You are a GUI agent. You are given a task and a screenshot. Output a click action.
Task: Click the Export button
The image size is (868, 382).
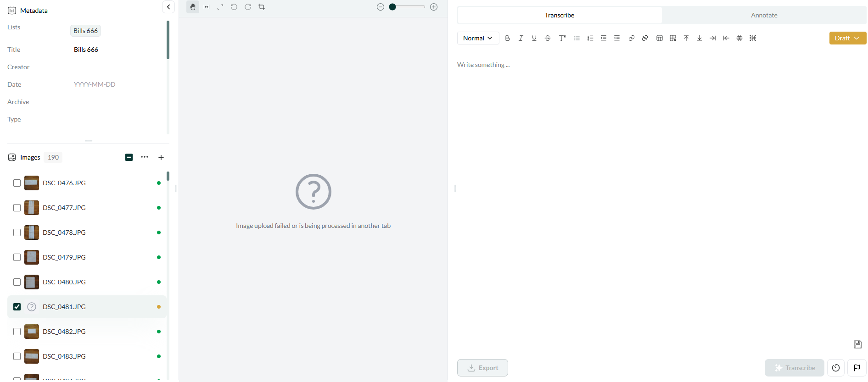(482, 368)
